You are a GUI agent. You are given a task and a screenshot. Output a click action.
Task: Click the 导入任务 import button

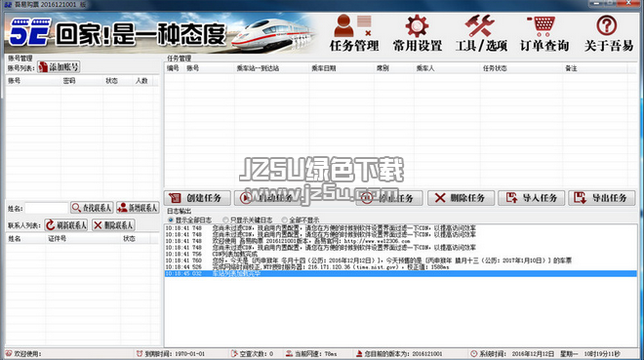pos(532,198)
